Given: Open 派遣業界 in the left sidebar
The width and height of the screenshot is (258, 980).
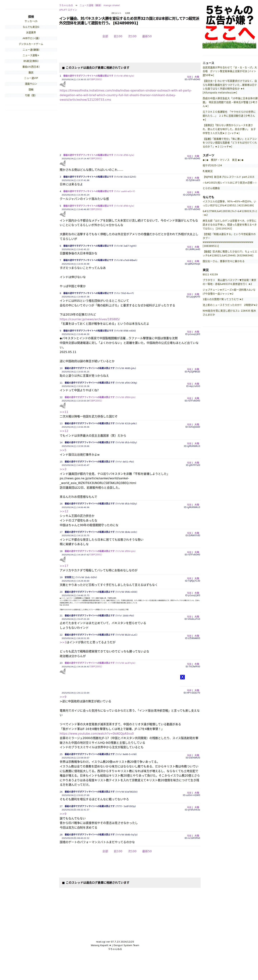Looking at the screenshot, I should 31,33.
